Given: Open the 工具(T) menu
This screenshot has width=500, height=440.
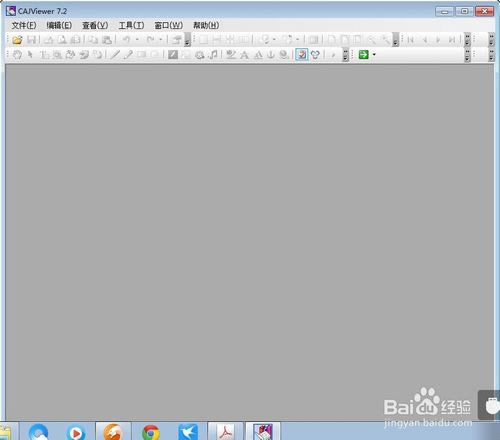Looking at the screenshot, I should (x=132, y=25).
